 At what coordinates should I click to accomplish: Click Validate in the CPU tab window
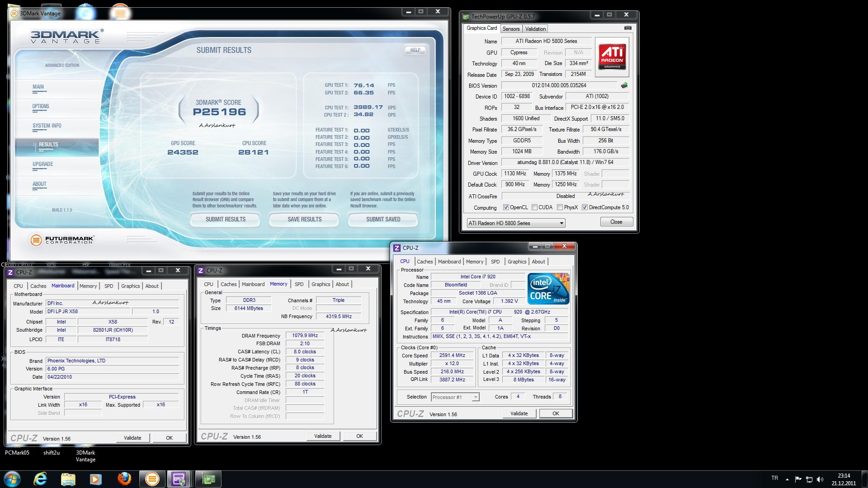pyautogui.click(x=519, y=413)
